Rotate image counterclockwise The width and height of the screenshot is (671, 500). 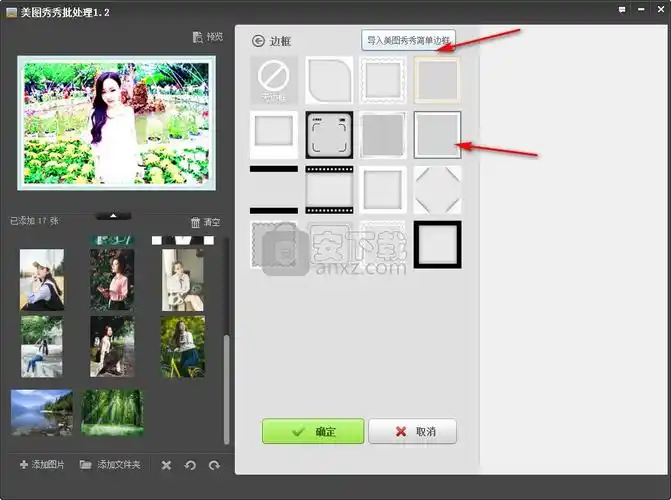190,465
